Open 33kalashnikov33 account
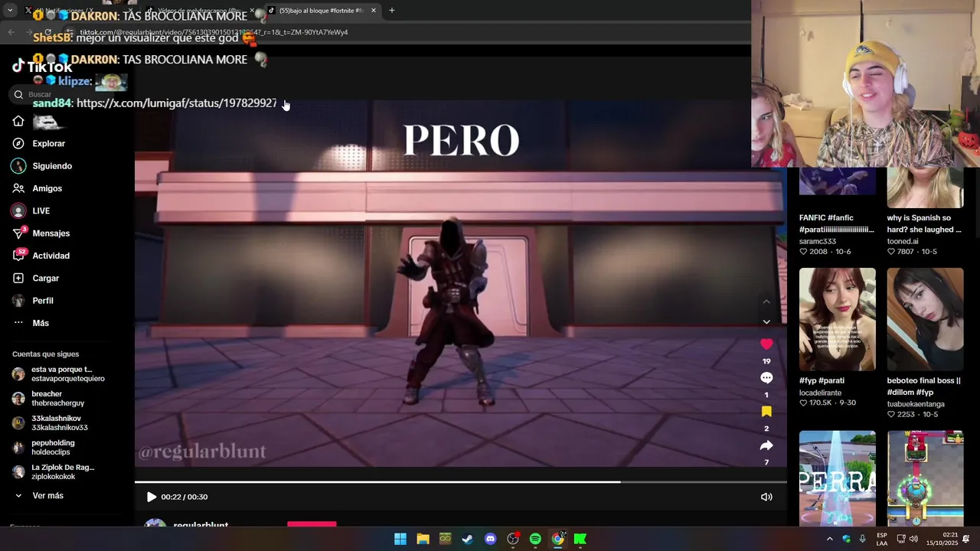 [x=50, y=423]
